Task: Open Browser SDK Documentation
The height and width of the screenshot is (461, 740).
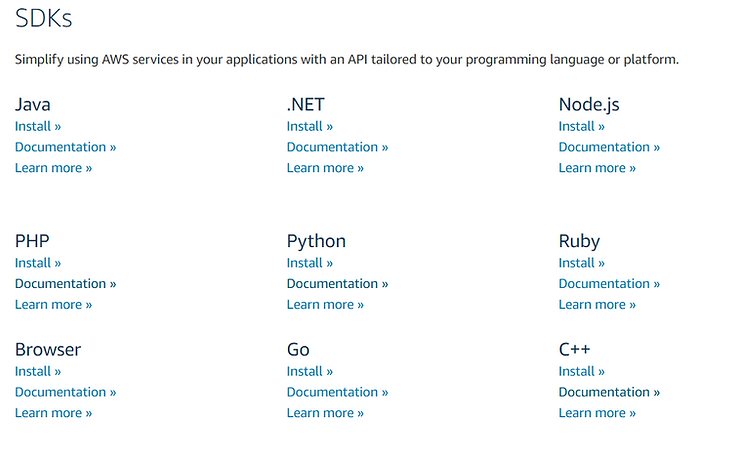Action: tap(65, 392)
